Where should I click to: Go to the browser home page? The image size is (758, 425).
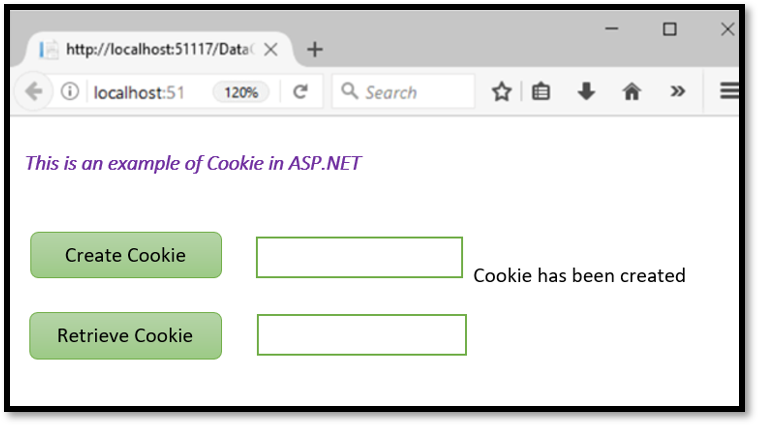(x=631, y=92)
